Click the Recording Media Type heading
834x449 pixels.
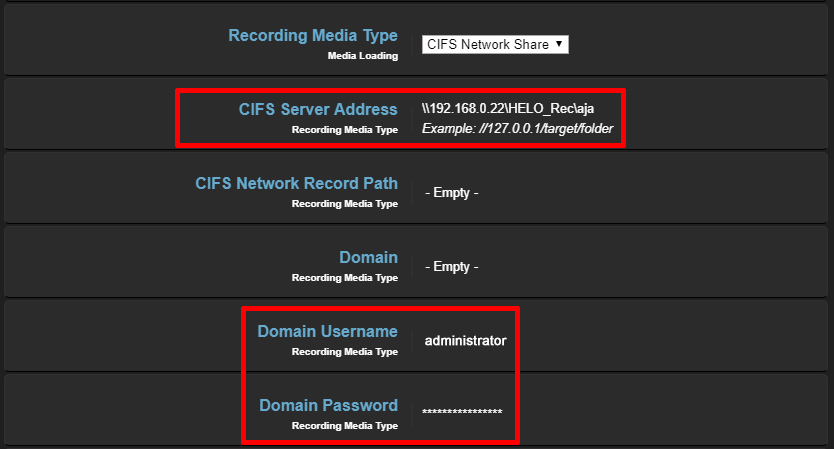(x=312, y=36)
